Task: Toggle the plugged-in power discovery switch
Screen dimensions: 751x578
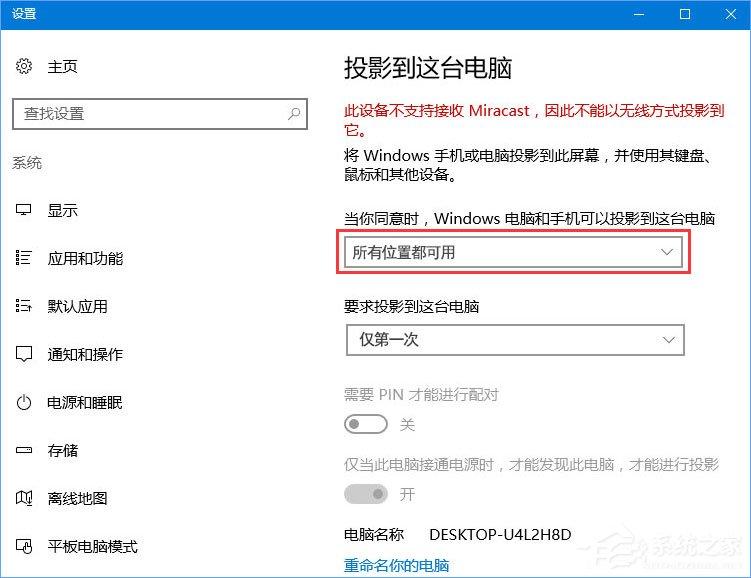Action: point(365,494)
